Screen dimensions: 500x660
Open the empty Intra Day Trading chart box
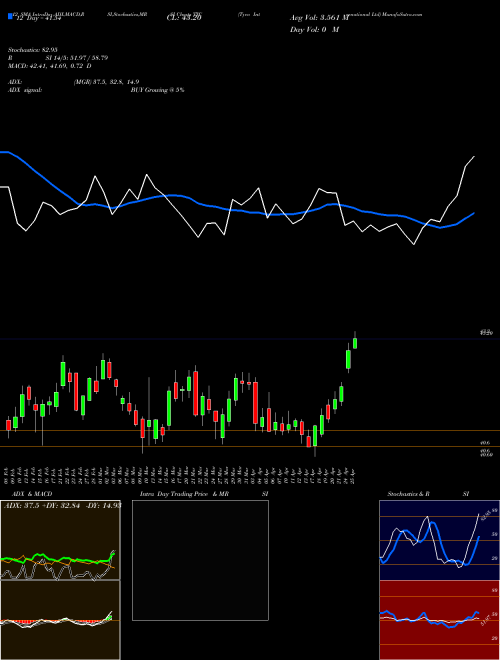200,560
